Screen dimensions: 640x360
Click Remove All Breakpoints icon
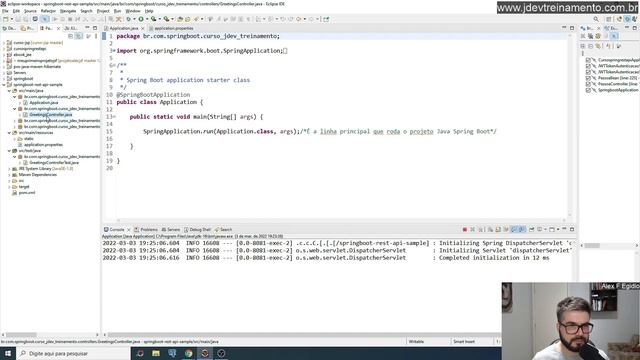[591, 36]
